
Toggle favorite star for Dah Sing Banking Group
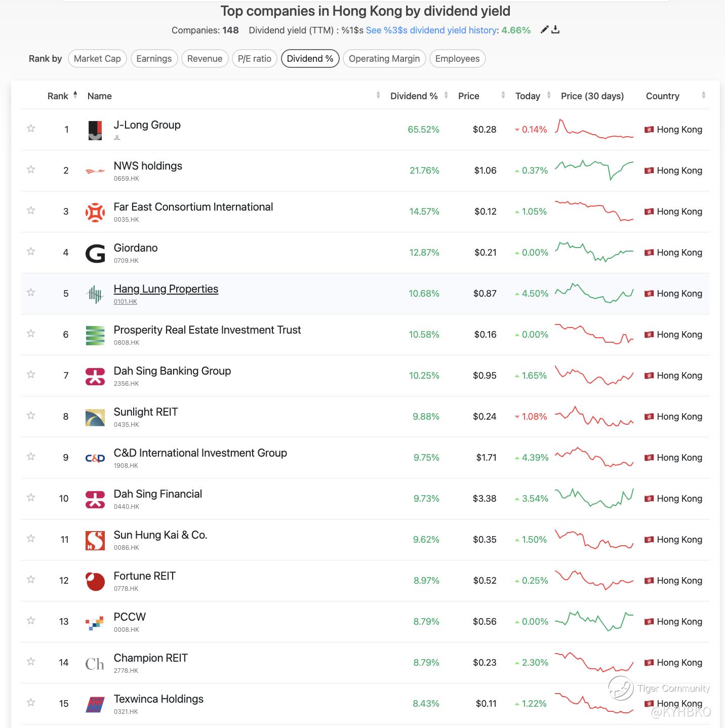31,375
